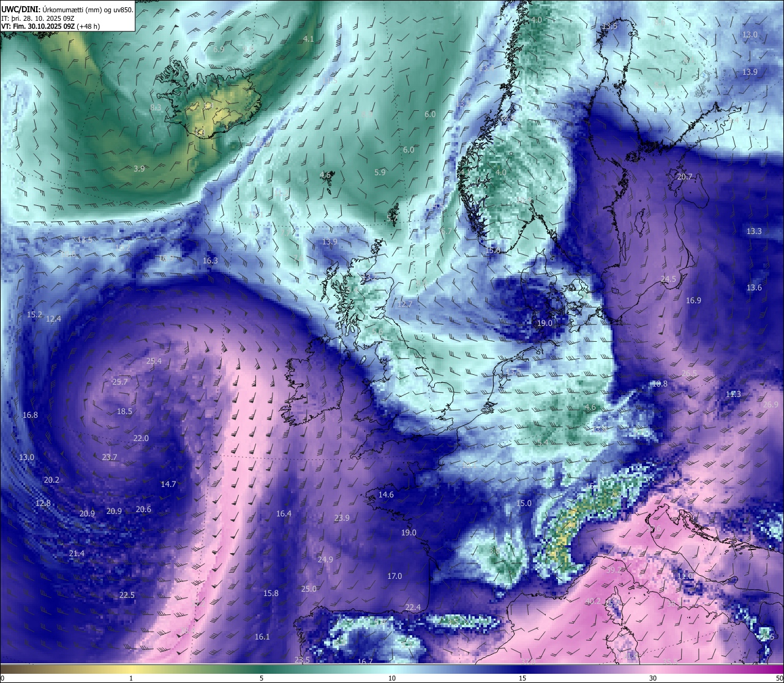Select the 4.1 value north of Iceland
This screenshot has width=784, height=683.
(308, 39)
